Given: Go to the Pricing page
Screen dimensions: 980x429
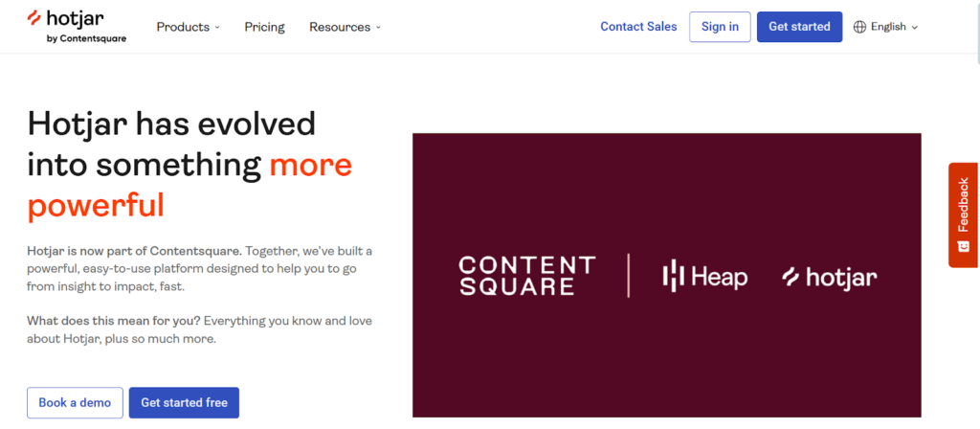Looking at the screenshot, I should (264, 27).
